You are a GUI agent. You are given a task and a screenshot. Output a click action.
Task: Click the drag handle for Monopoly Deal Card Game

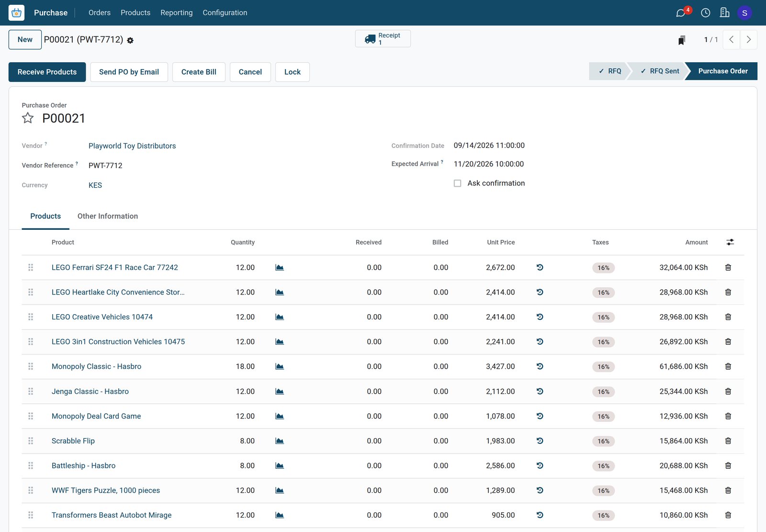pyautogui.click(x=31, y=417)
